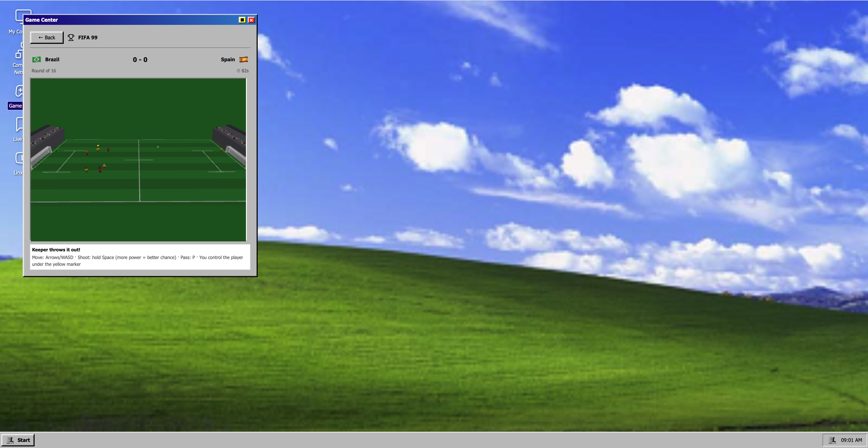This screenshot has width=868, height=448.
Task: Click the match timer clock icon
Action: click(x=238, y=71)
